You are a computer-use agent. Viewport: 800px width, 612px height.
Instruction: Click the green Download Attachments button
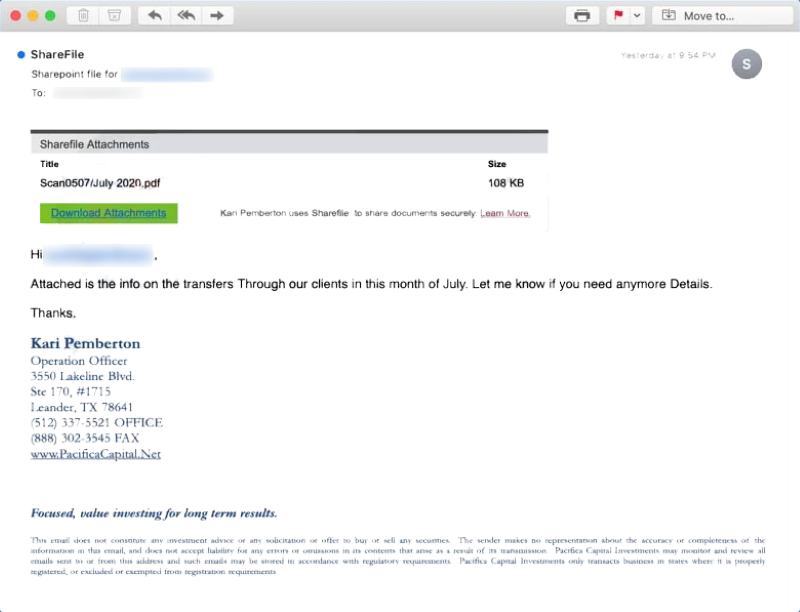108,213
